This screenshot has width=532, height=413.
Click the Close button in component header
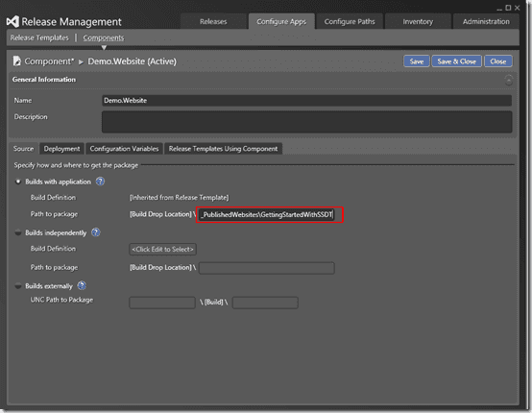click(x=498, y=61)
